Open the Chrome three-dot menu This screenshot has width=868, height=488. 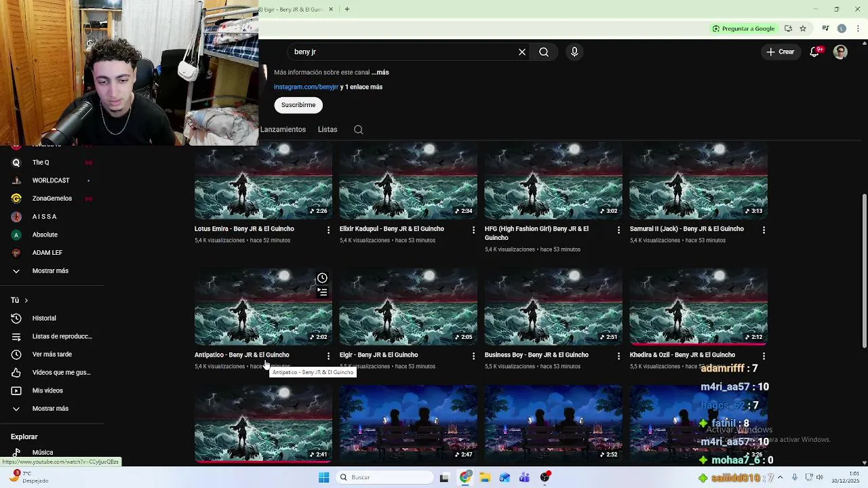(x=858, y=28)
